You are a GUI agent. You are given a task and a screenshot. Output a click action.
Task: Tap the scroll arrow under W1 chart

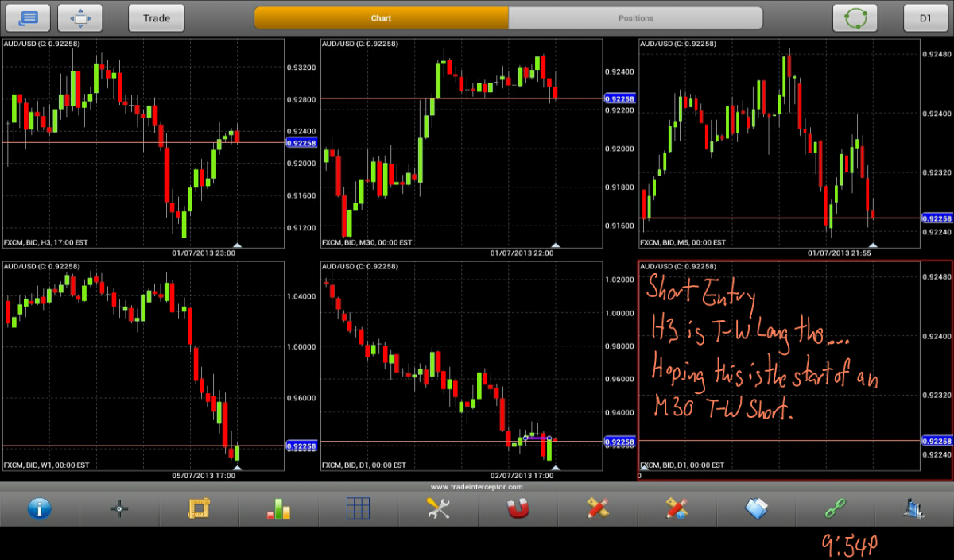pyautogui.click(x=237, y=467)
